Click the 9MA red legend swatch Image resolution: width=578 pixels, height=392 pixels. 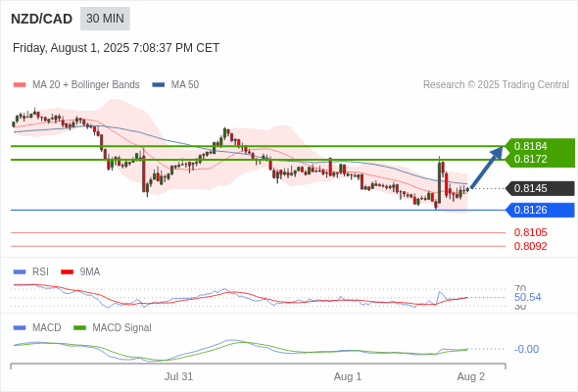click(67, 272)
